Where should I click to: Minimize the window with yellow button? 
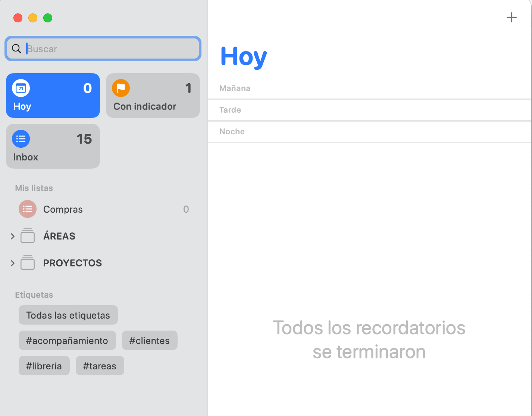(33, 18)
